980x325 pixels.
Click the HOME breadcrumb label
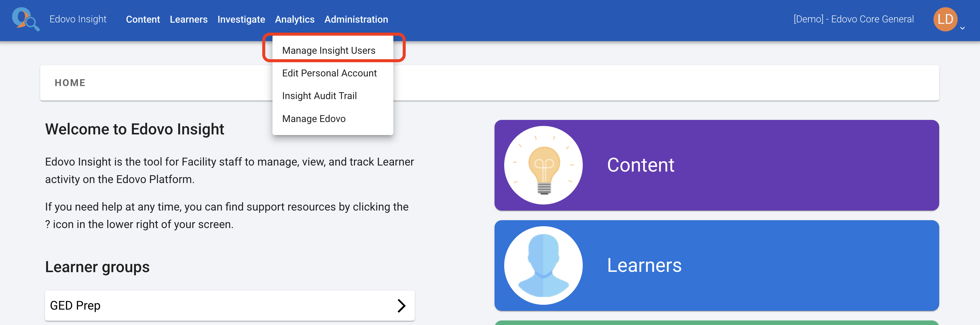[70, 83]
